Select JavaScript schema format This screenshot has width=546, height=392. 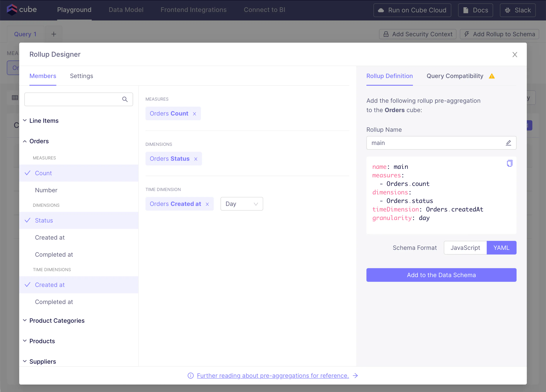(x=465, y=248)
